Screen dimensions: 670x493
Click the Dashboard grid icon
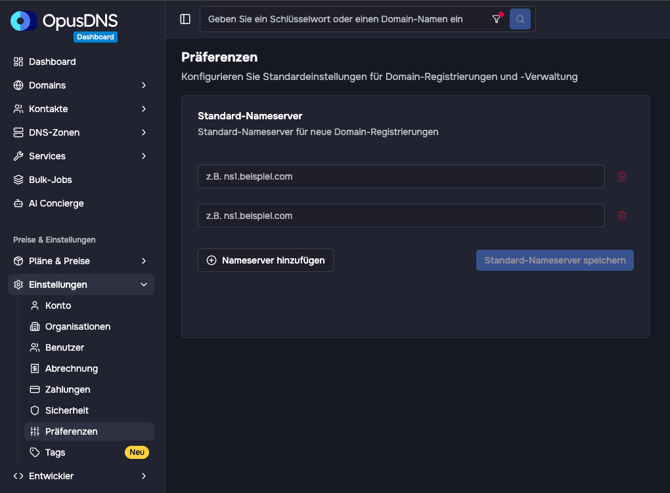[18, 62]
